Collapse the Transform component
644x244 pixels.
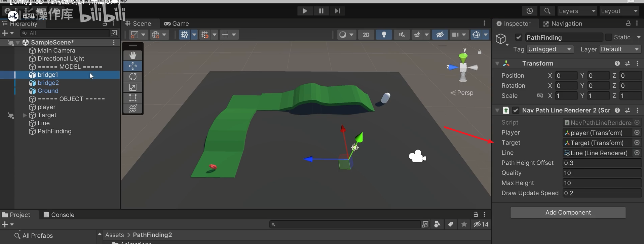(497, 63)
